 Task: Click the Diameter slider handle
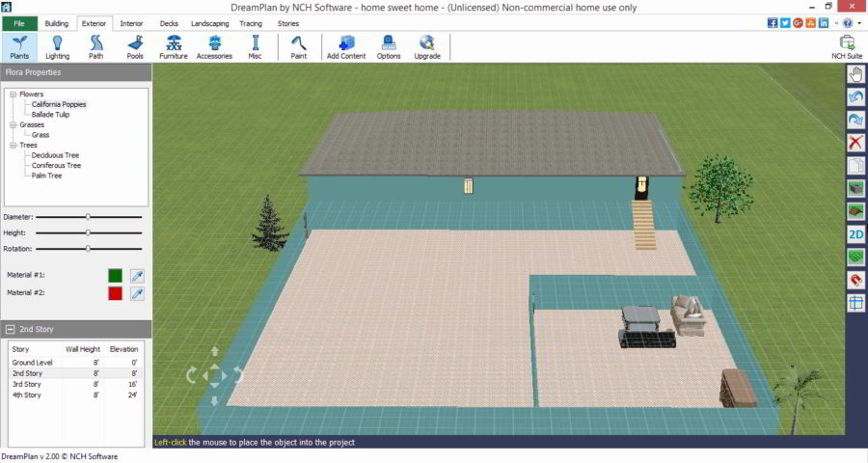pyautogui.click(x=88, y=217)
